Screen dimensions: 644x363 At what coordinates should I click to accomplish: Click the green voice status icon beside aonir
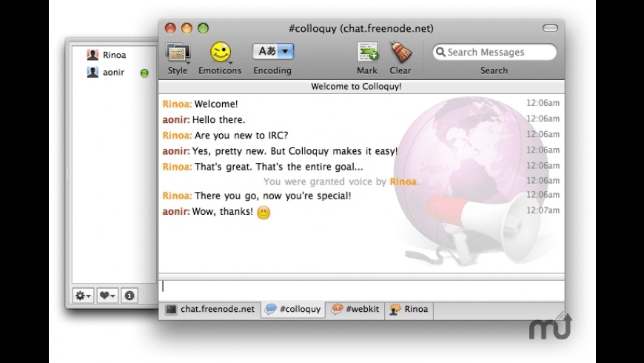pos(144,73)
